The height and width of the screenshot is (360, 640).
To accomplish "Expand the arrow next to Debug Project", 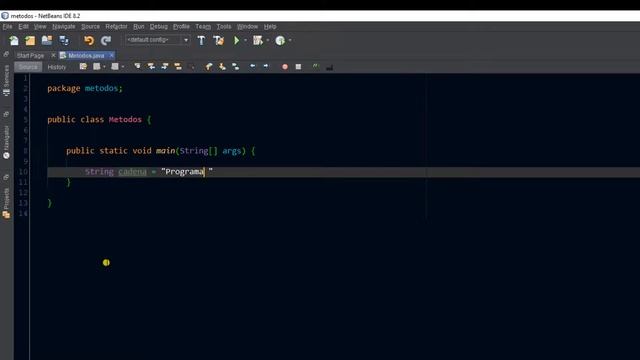I will pyautogui.click(x=268, y=40).
